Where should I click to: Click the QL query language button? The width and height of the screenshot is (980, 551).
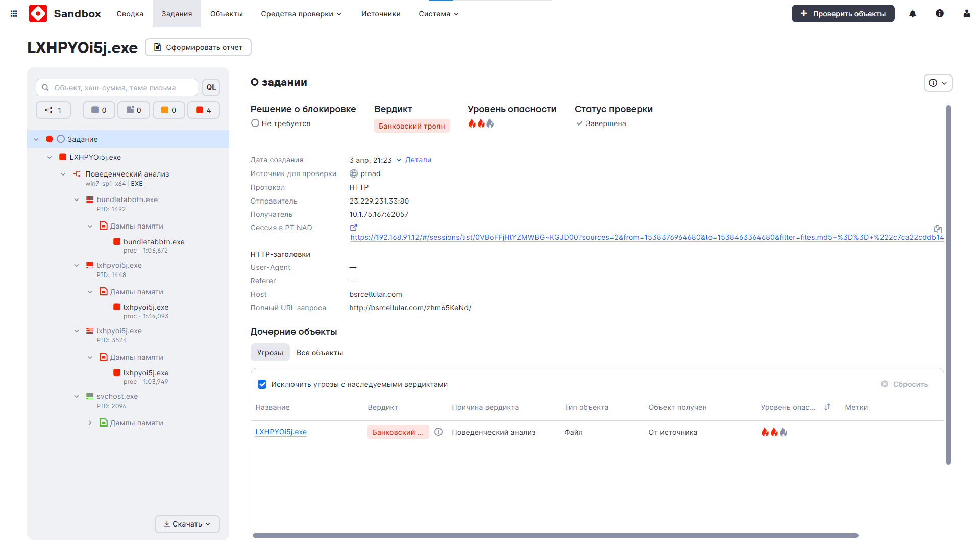tap(211, 87)
